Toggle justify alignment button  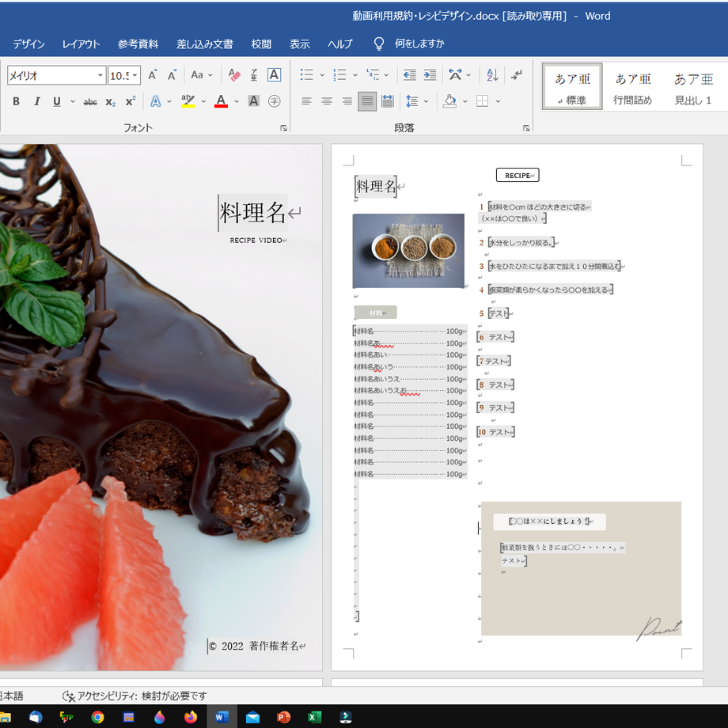[367, 101]
